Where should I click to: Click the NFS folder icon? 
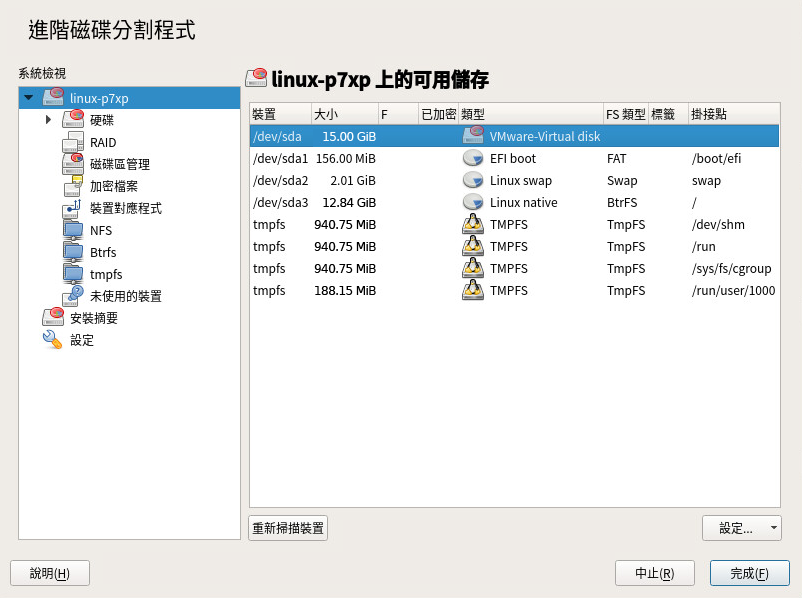73,229
